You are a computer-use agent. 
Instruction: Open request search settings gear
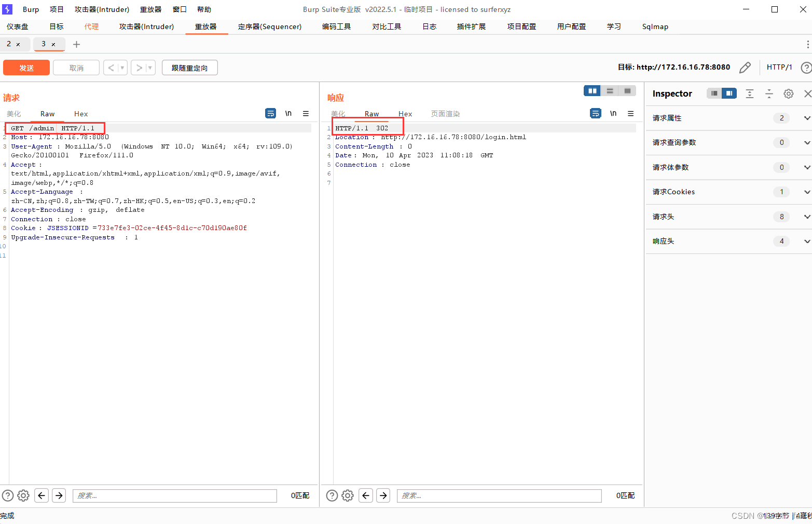23,495
